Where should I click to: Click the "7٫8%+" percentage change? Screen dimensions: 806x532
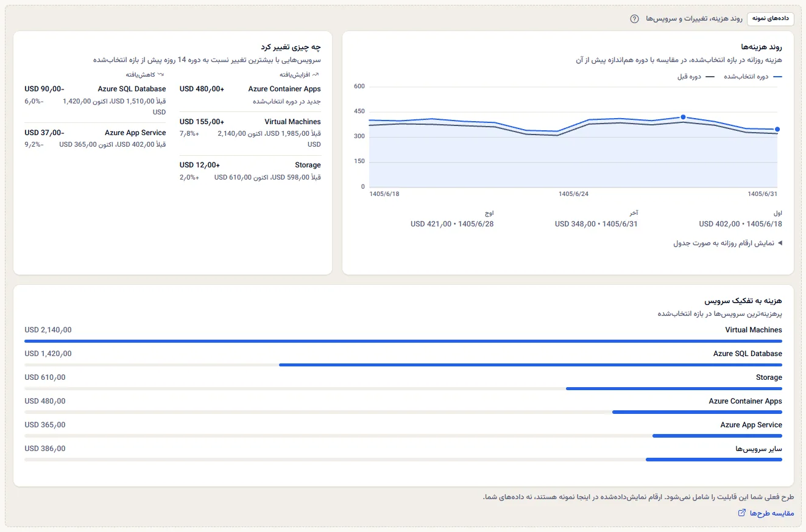click(189, 134)
